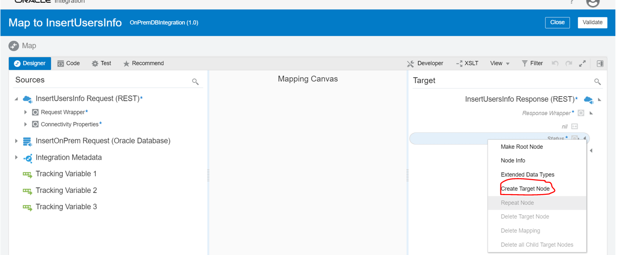Open the Designer tab
The width and height of the screenshot is (644, 255).
click(30, 64)
